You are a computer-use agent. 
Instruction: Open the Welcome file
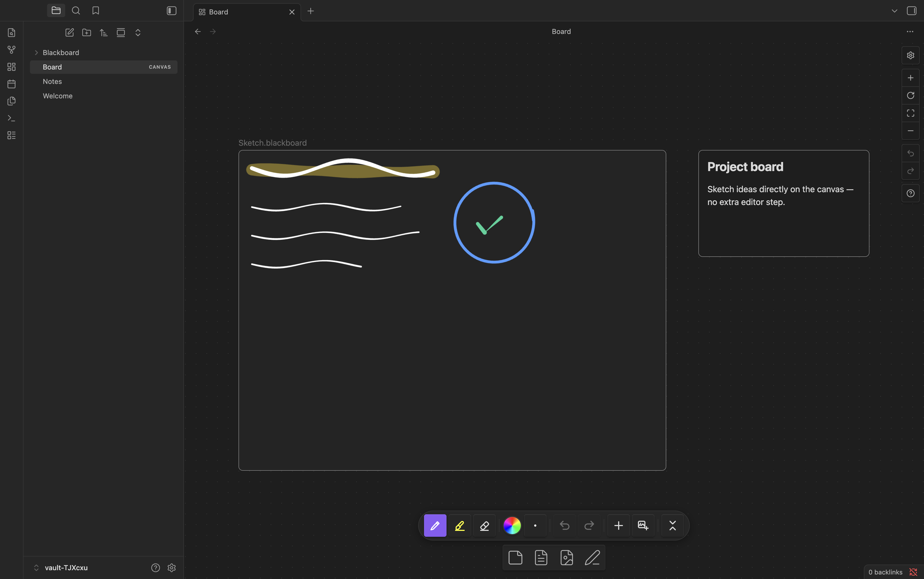pyautogui.click(x=104, y=96)
